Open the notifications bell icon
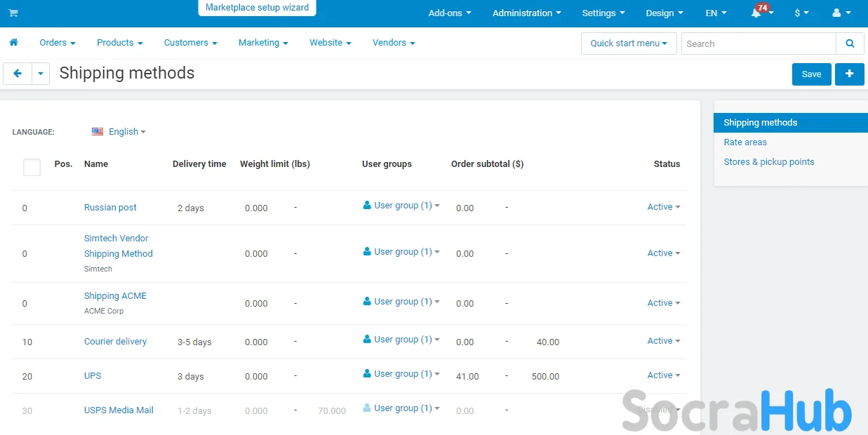This screenshot has height=435, width=868. point(756,13)
